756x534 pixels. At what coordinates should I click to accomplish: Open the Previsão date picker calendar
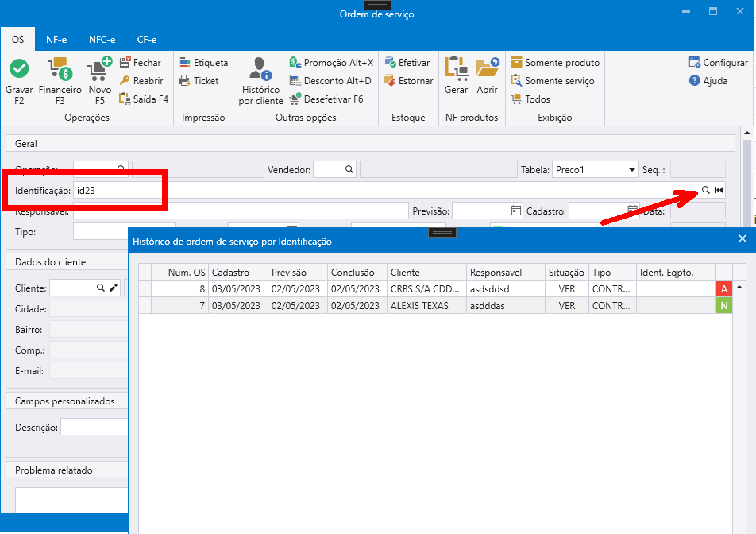(516, 211)
